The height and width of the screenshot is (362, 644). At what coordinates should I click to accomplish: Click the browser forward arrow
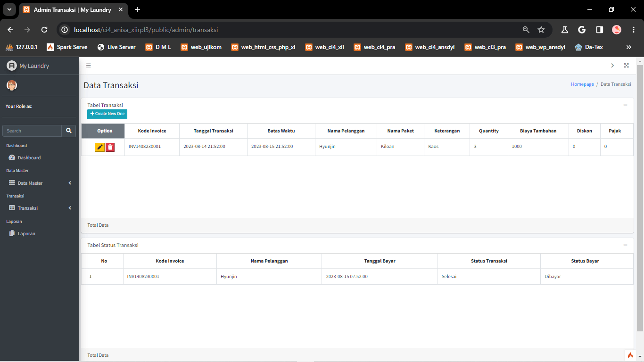[x=27, y=30]
